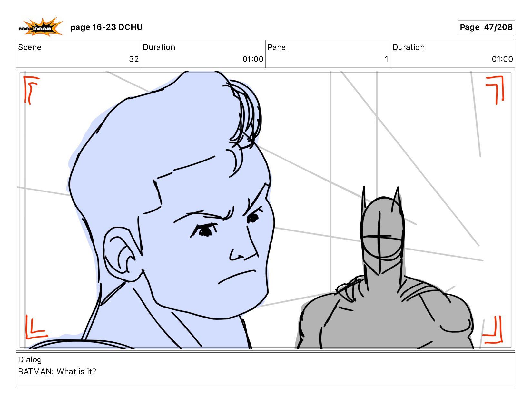Click the 'Panel' header label
532x411 pixels.
[278, 47]
